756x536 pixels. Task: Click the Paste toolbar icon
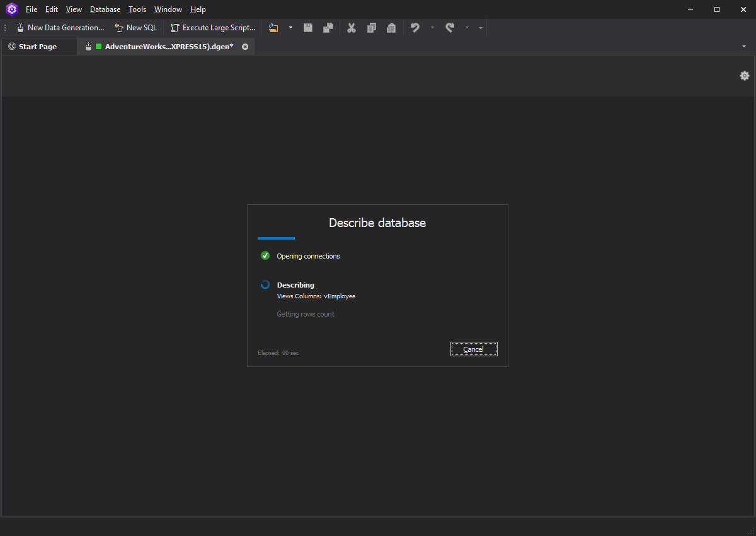(x=391, y=27)
